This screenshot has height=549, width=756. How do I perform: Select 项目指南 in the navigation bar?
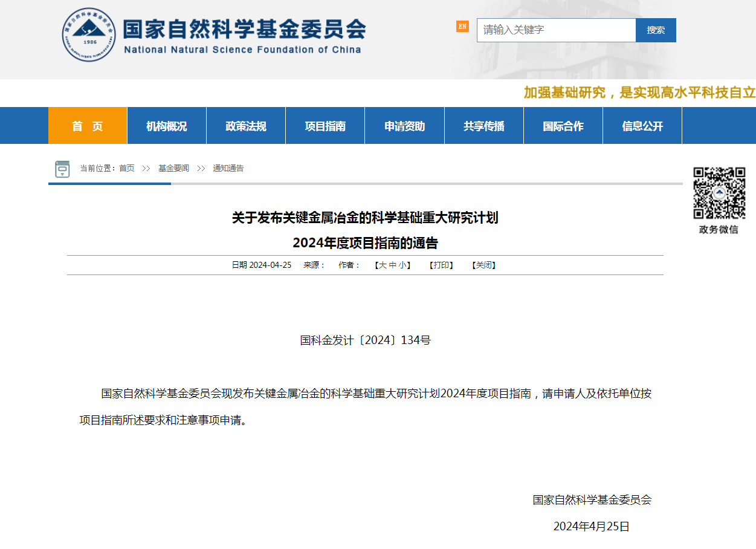point(325,126)
